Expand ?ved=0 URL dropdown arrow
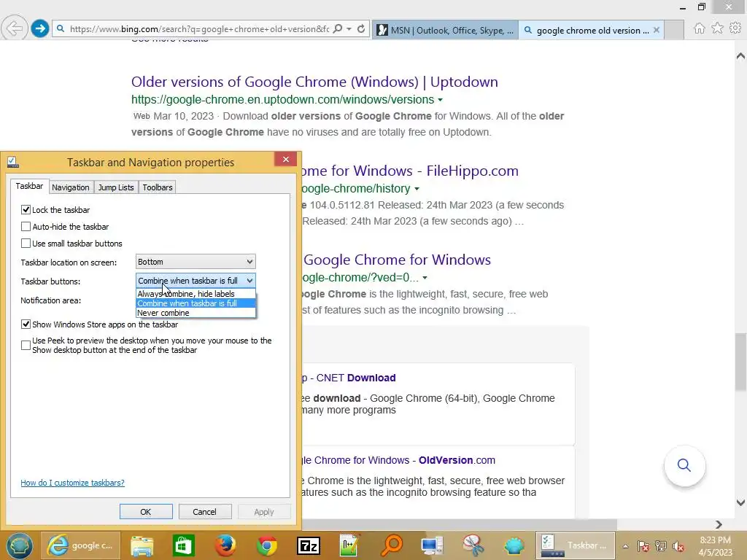This screenshot has height=560, width=747. click(425, 278)
